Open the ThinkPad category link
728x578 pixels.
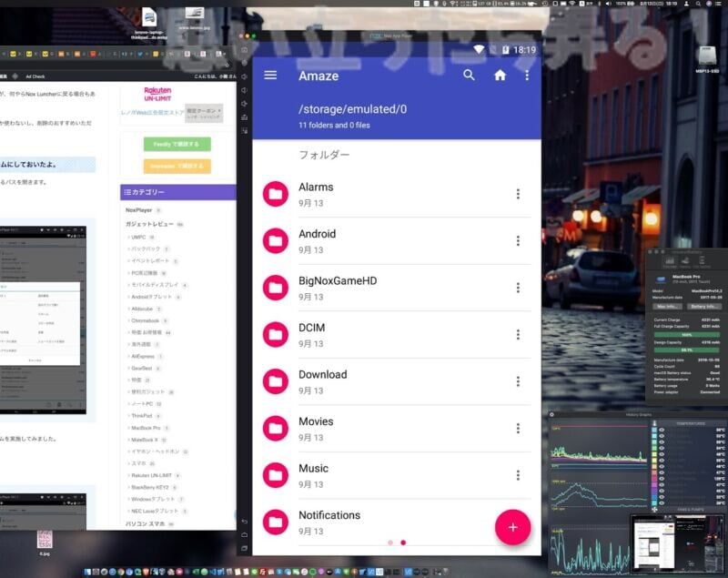pyautogui.click(x=142, y=416)
